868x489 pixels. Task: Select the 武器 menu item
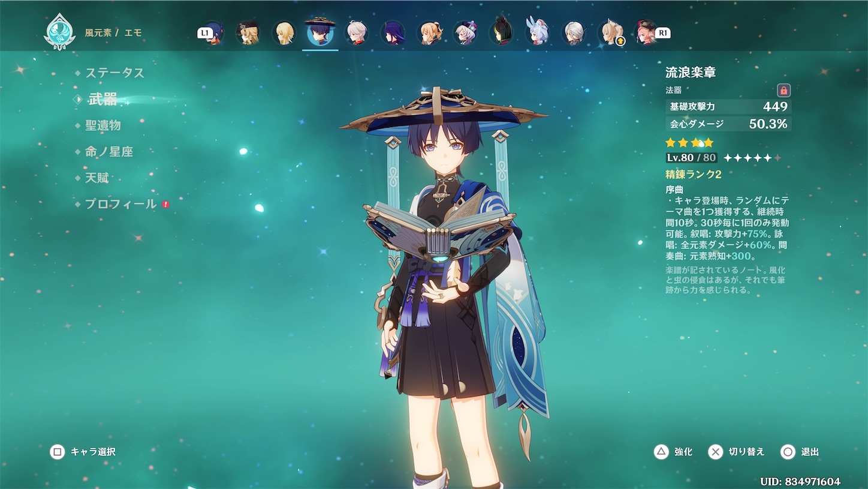coord(102,100)
